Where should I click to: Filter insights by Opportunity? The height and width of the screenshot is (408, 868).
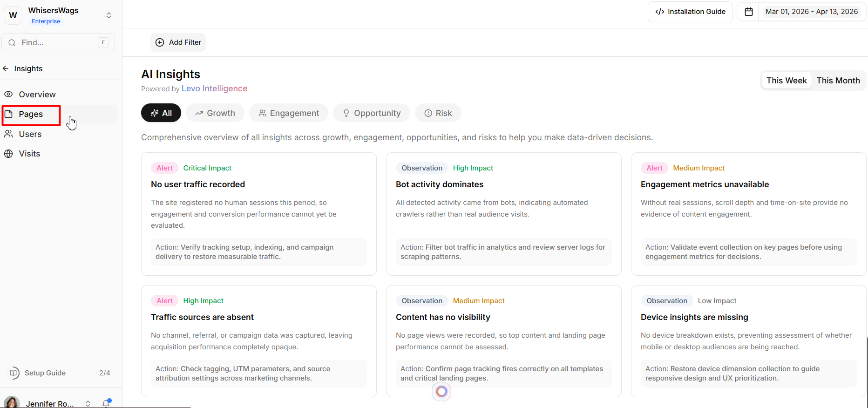pyautogui.click(x=371, y=113)
